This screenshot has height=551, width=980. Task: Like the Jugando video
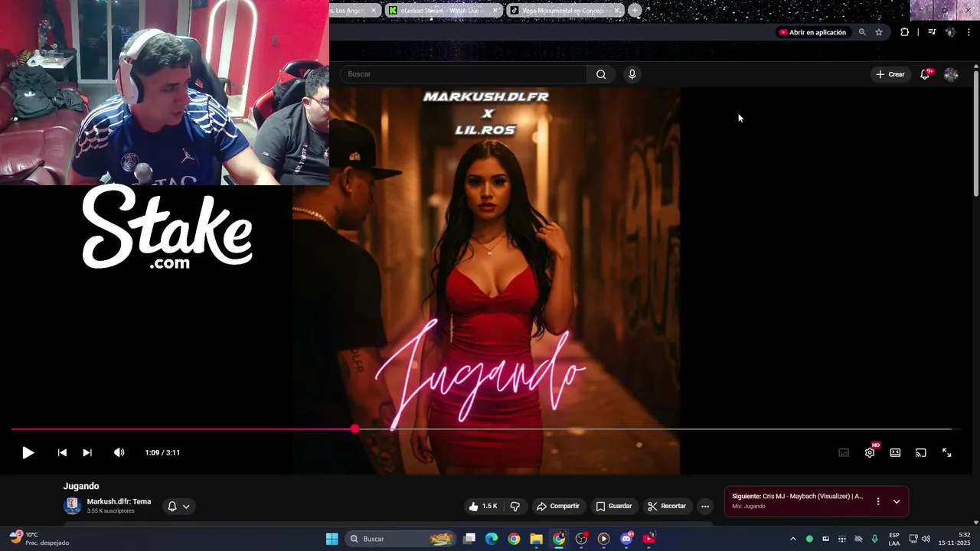coord(483,506)
